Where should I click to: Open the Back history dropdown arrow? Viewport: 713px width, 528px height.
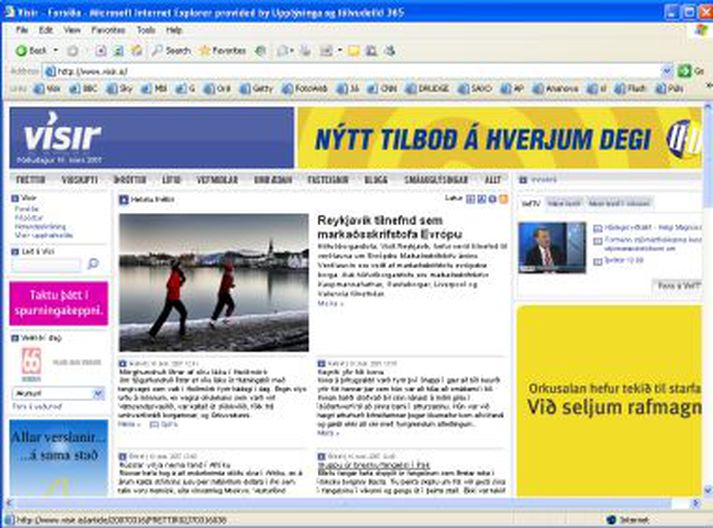click(56, 50)
